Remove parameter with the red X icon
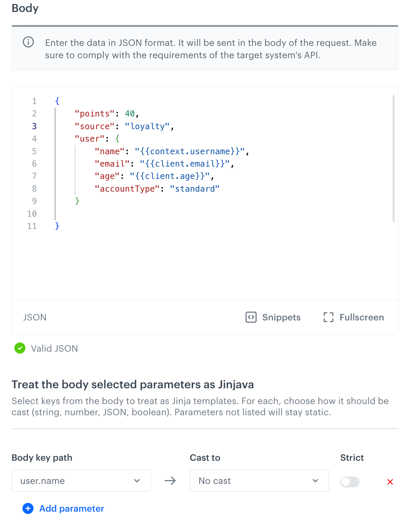 390,482
